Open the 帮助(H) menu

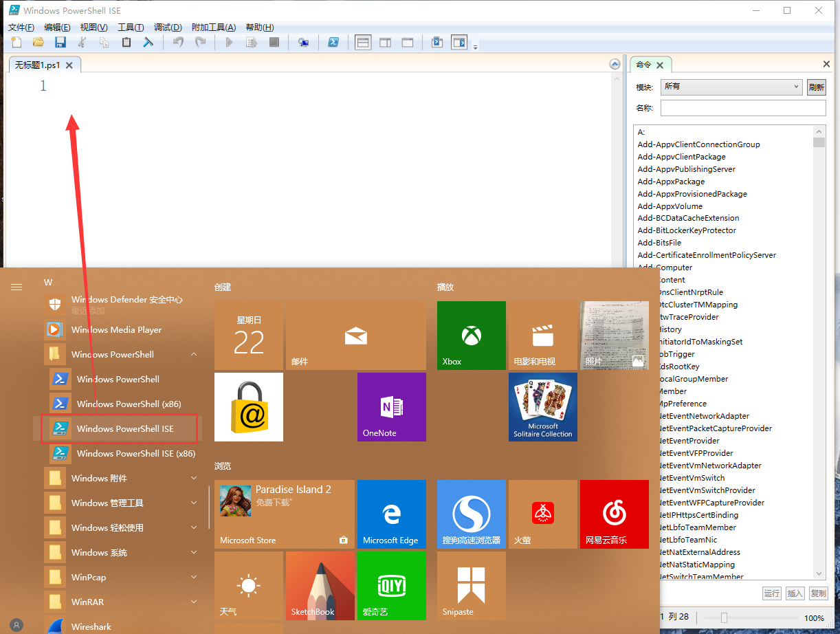pyautogui.click(x=259, y=28)
